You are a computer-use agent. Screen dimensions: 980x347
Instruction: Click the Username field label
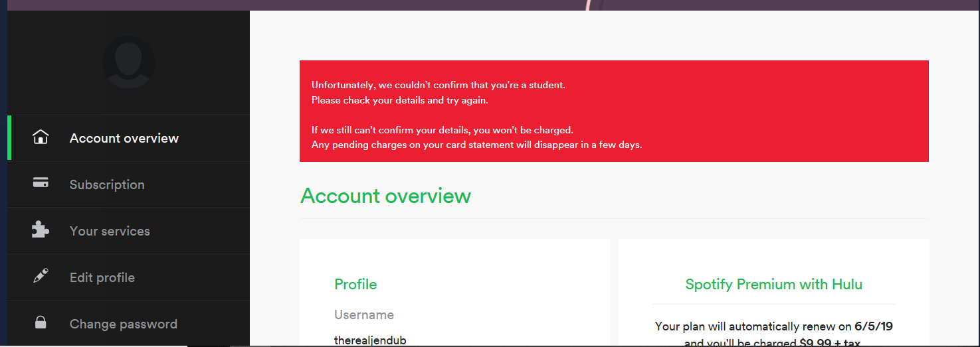pyautogui.click(x=364, y=314)
